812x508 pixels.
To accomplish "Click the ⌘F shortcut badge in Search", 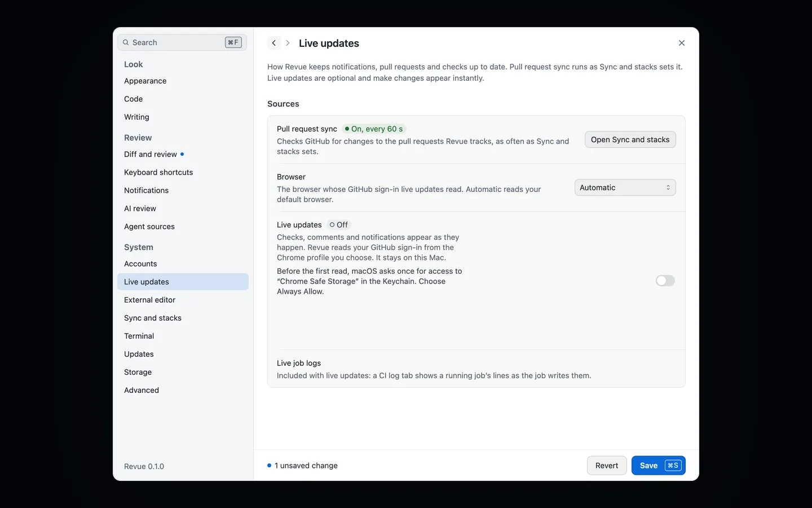I will coord(233,42).
